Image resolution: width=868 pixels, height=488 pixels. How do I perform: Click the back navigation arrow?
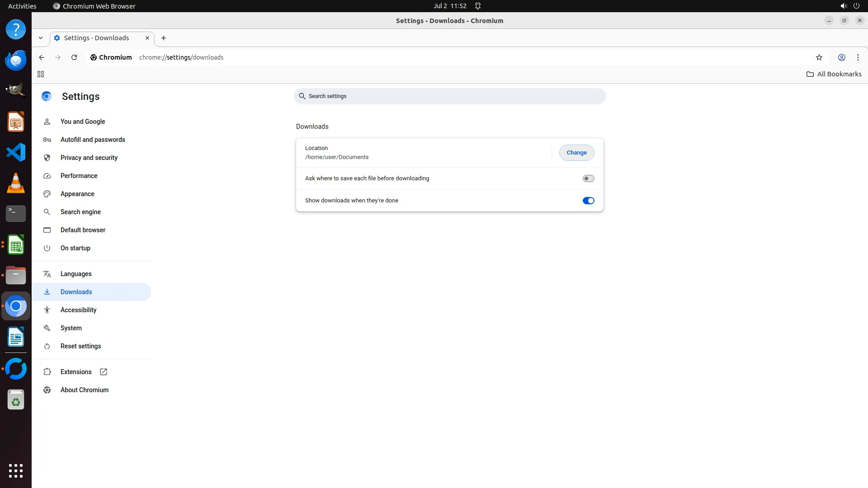[42, 57]
